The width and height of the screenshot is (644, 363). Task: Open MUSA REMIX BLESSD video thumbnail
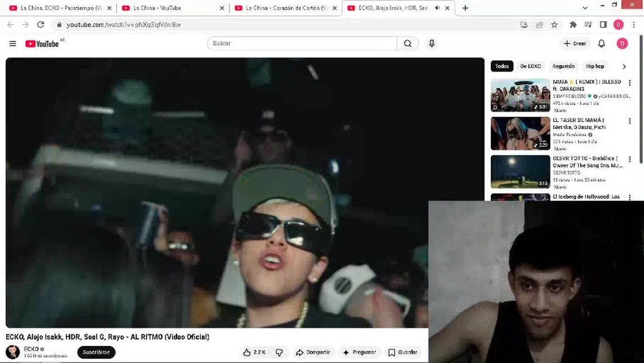520,95
